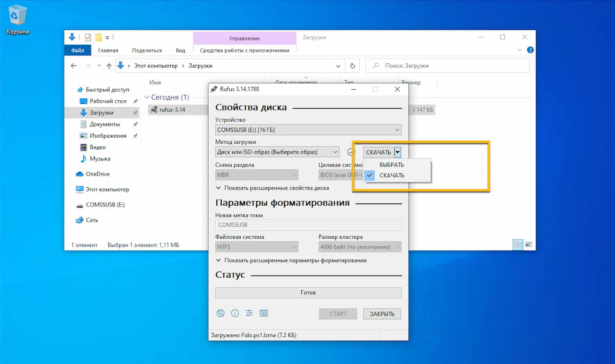
Task: Refresh the Загрузки folder view
Action: coord(352,66)
